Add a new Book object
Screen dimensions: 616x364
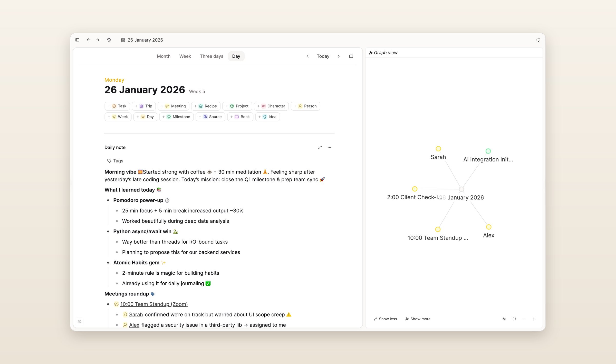[240, 117]
